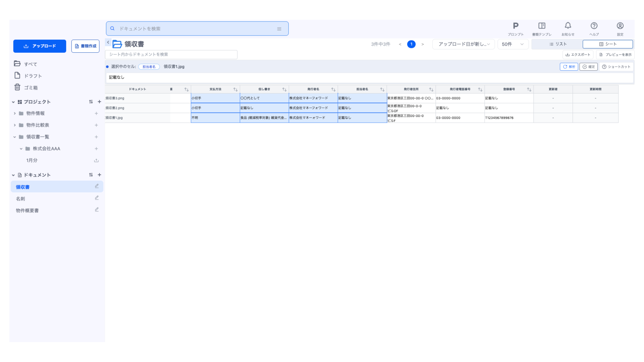Click the エクスポート export button
644x362 pixels.
click(x=578, y=55)
